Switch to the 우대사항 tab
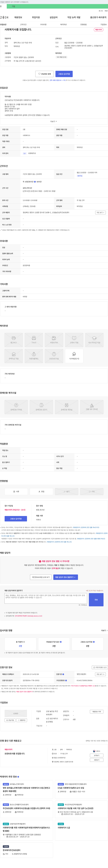The height and width of the screenshot is (868, 108). coord(43,25)
